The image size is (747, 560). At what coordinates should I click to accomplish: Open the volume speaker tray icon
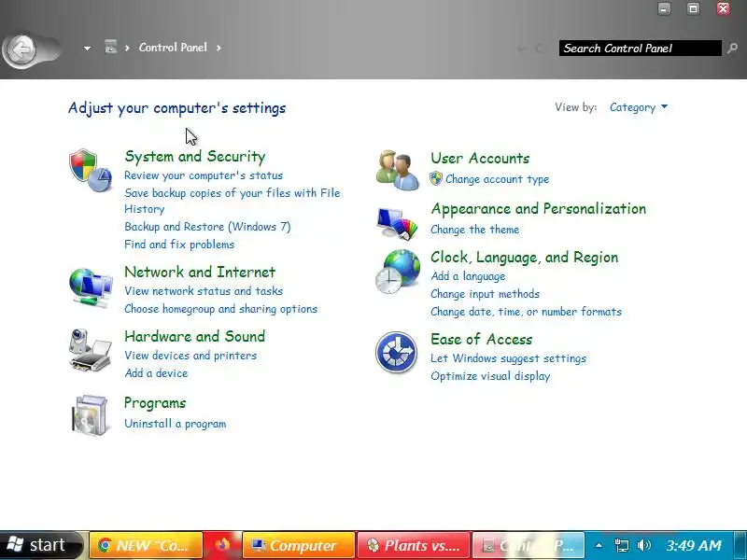(x=643, y=545)
